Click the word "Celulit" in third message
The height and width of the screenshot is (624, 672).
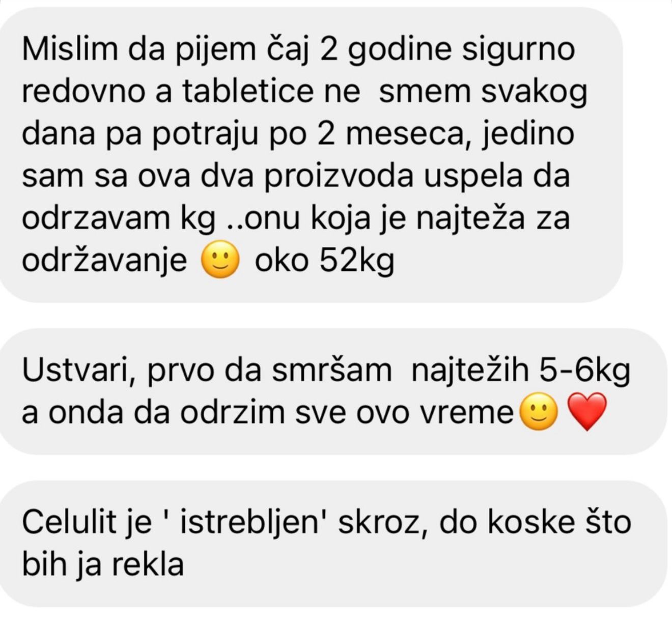click(x=69, y=523)
